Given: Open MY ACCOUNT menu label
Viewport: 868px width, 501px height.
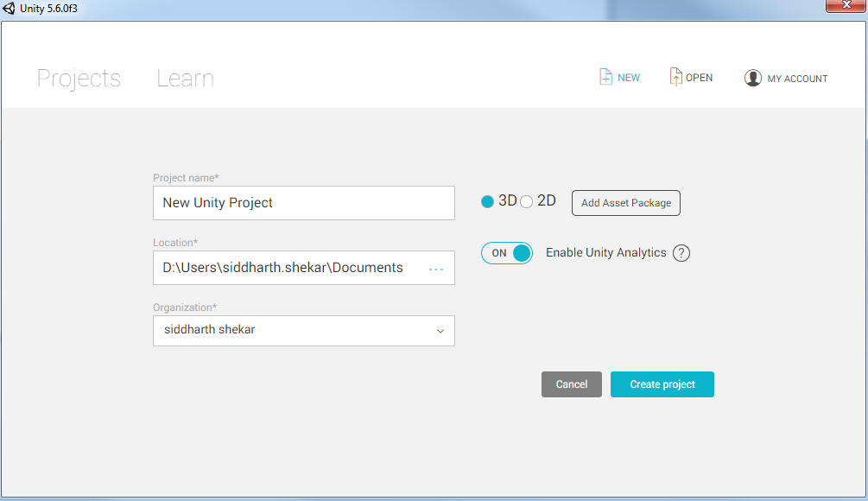Looking at the screenshot, I should (x=797, y=79).
